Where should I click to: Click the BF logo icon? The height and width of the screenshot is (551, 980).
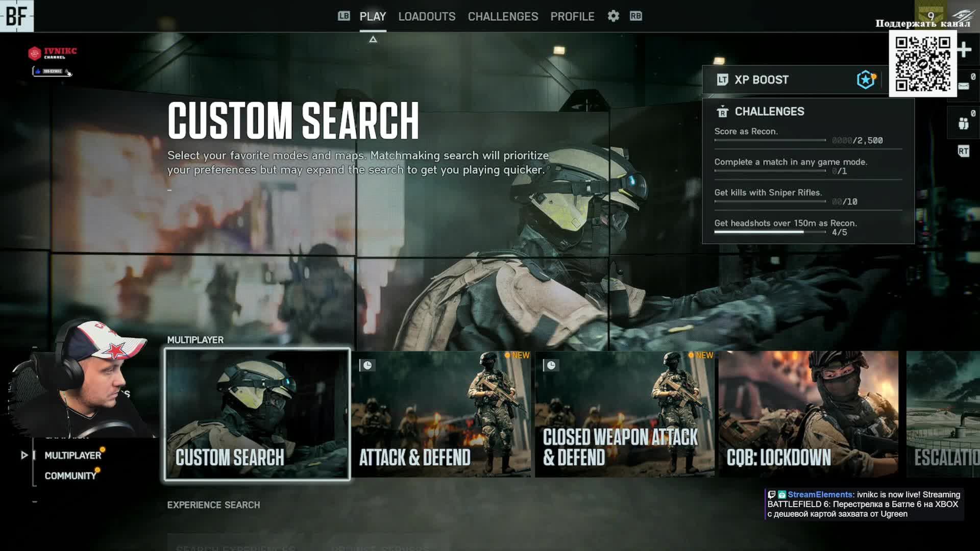coord(16,16)
